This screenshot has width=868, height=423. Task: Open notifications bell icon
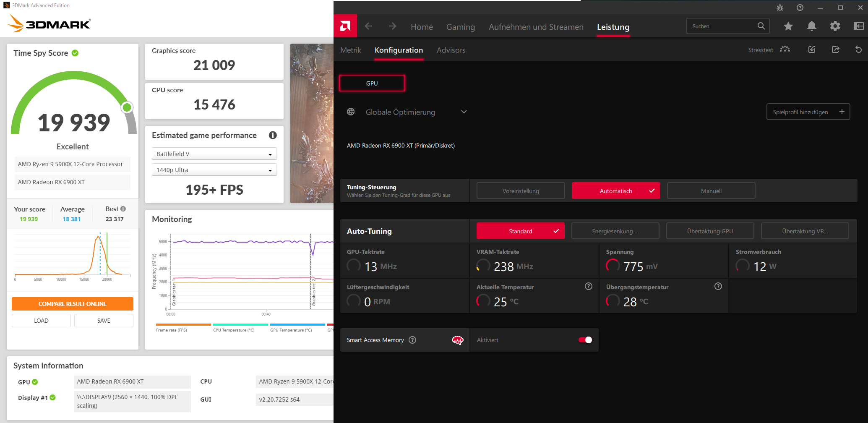click(x=812, y=26)
